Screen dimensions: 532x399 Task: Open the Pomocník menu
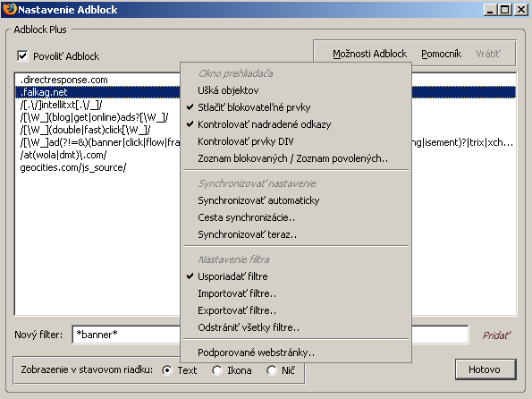click(441, 54)
